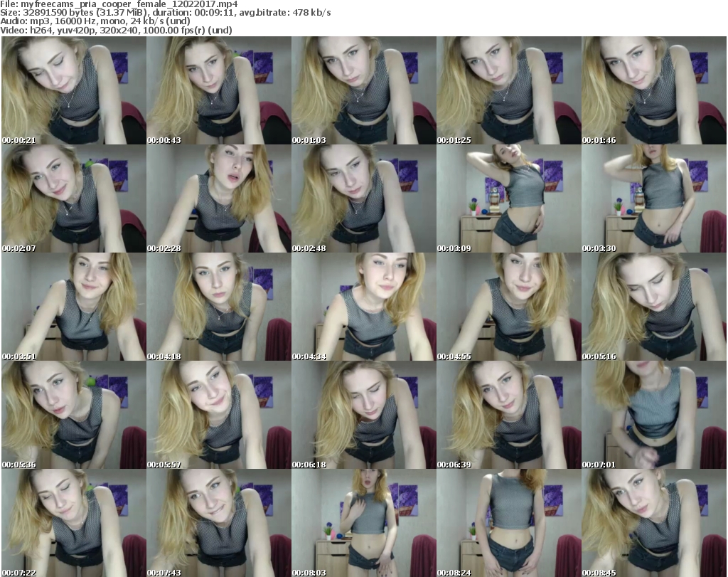Select the thumbnail stamped 00:02:48

coord(363,198)
